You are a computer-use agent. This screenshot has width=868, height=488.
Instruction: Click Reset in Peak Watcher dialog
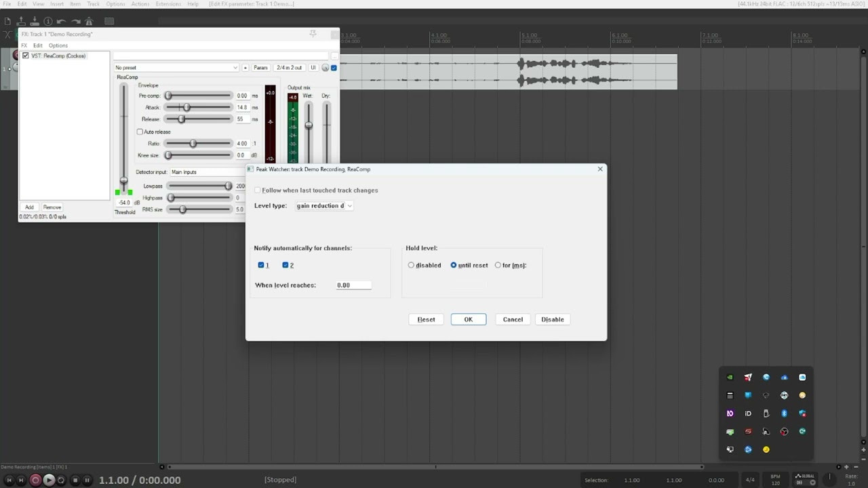click(427, 319)
